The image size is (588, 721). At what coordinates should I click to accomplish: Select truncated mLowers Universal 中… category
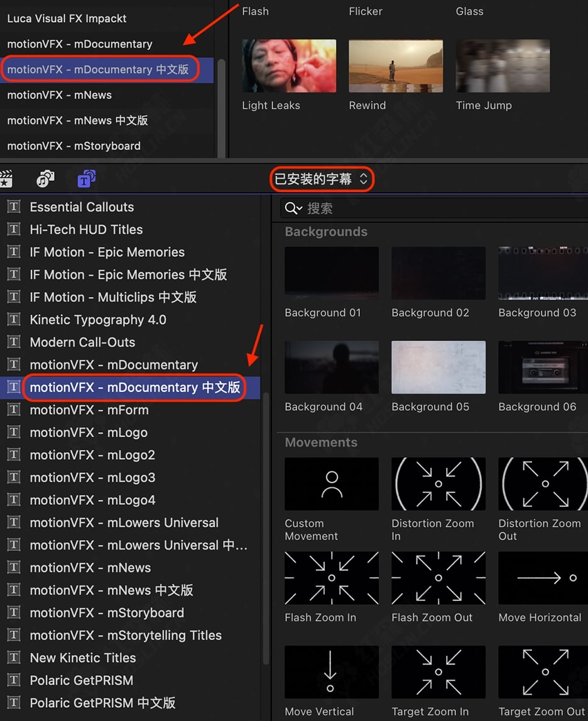coord(138,545)
